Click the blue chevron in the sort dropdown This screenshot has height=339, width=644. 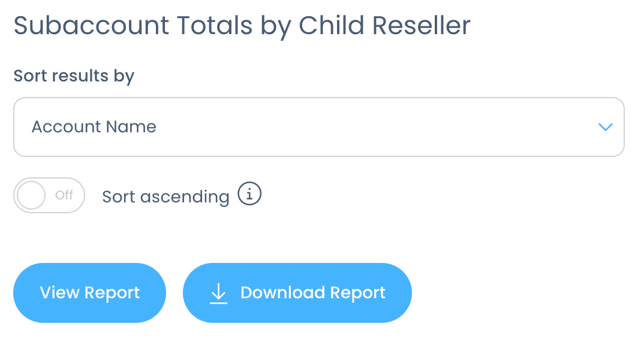(606, 127)
